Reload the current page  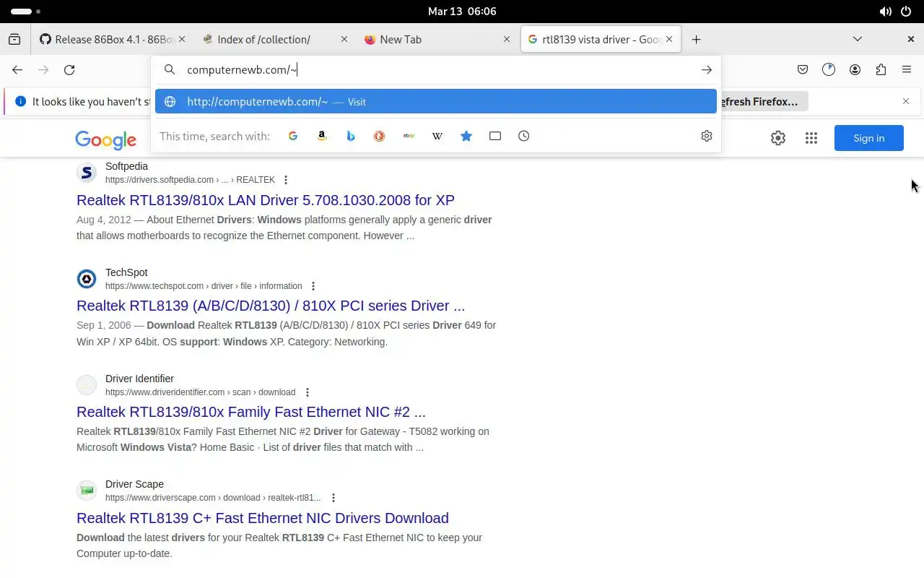coord(69,70)
